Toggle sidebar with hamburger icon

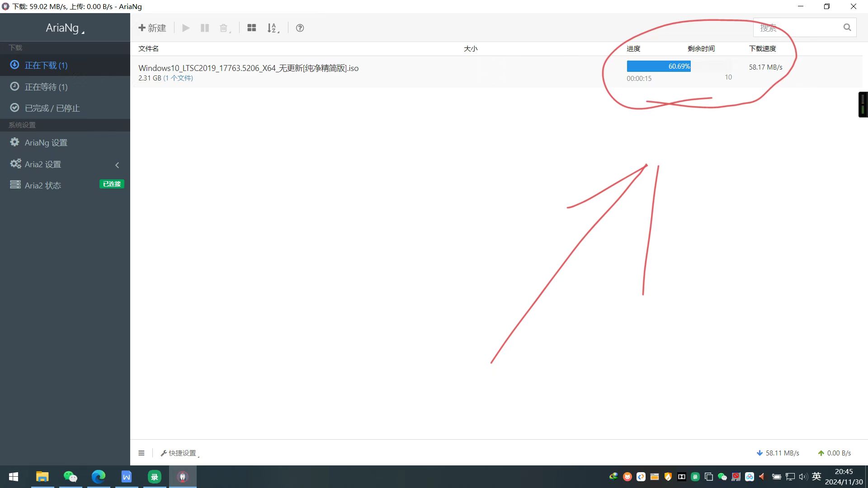pos(142,453)
